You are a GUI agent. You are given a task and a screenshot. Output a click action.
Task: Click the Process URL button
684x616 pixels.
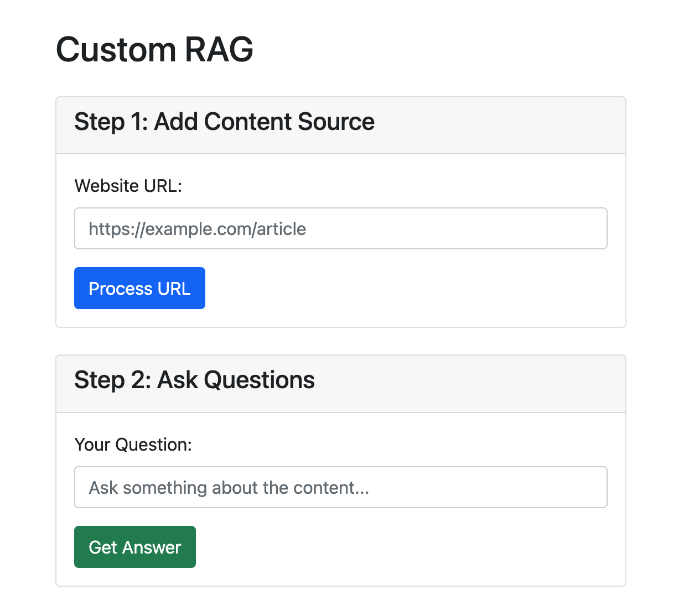click(139, 288)
